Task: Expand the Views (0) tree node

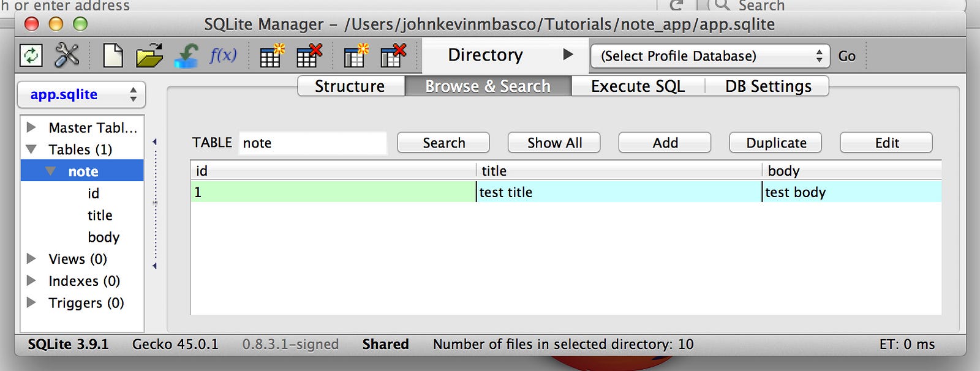Action: tap(31, 259)
